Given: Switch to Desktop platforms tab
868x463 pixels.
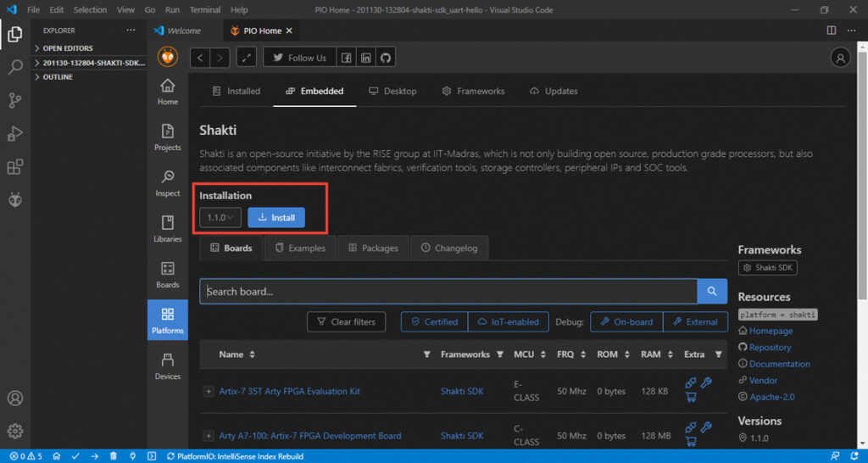Looking at the screenshot, I should [x=392, y=91].
